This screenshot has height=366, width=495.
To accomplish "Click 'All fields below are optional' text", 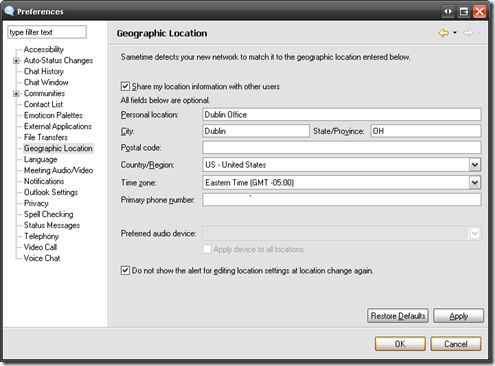I will 165,100.
